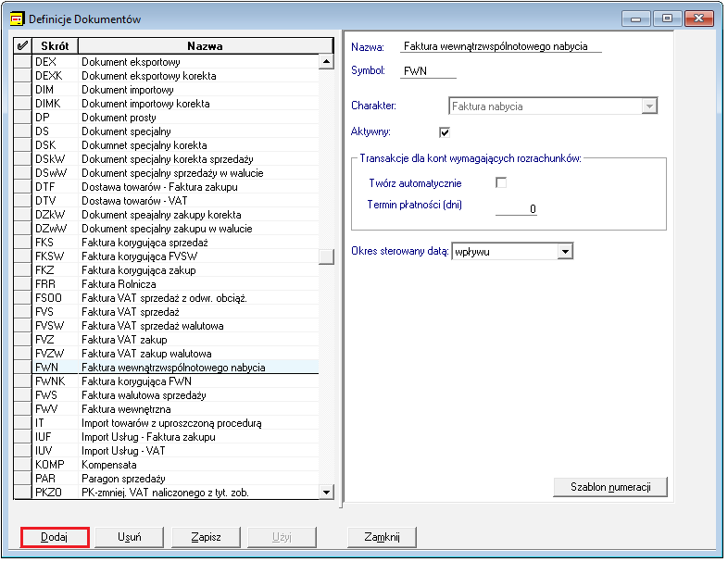Tick the marker box for FVS row
728x562 pixels.
22,312
